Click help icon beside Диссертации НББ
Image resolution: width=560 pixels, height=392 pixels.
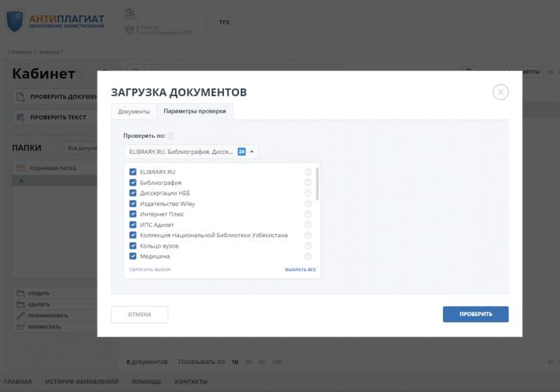click(x=308, y=193)
